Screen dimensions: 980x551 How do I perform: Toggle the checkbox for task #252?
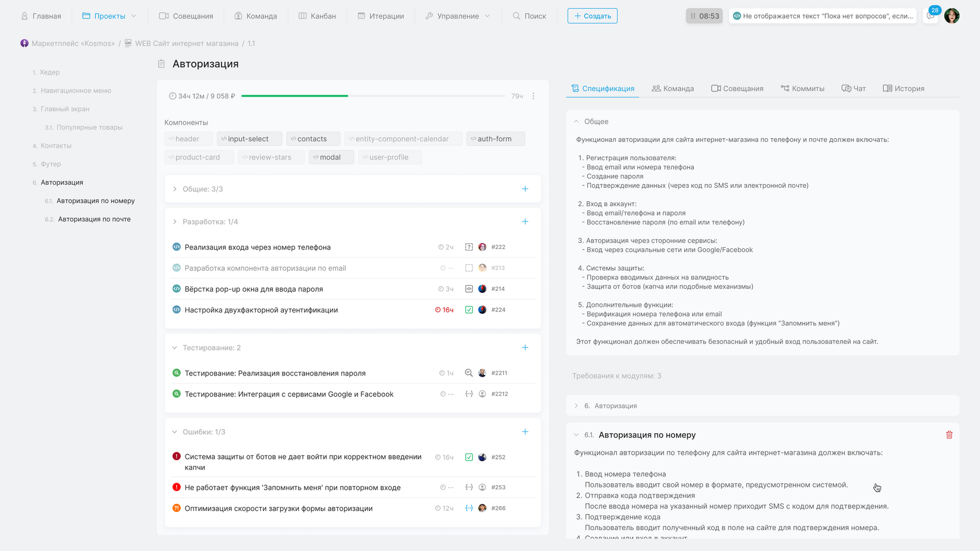[469, 457]
